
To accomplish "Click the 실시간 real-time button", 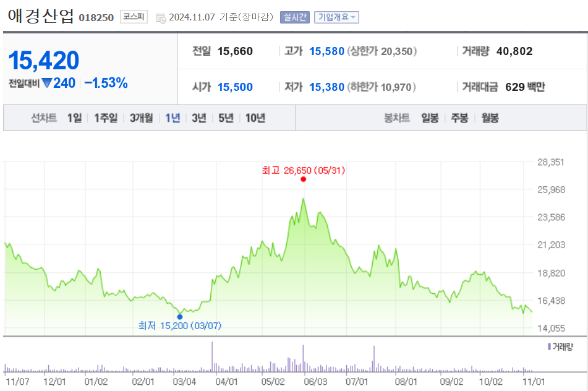I will tap(295, 17).
